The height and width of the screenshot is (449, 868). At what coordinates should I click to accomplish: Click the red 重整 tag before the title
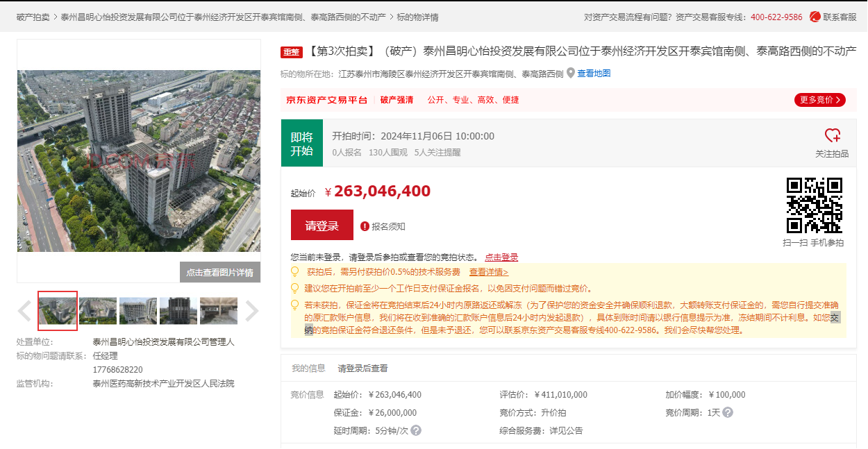tap(292, 52)
